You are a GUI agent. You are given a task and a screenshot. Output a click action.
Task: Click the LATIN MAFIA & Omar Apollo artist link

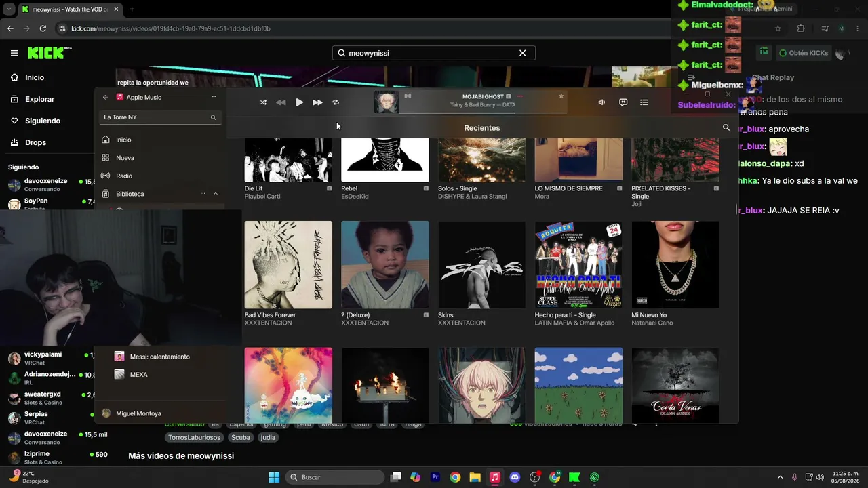[574, 323]
